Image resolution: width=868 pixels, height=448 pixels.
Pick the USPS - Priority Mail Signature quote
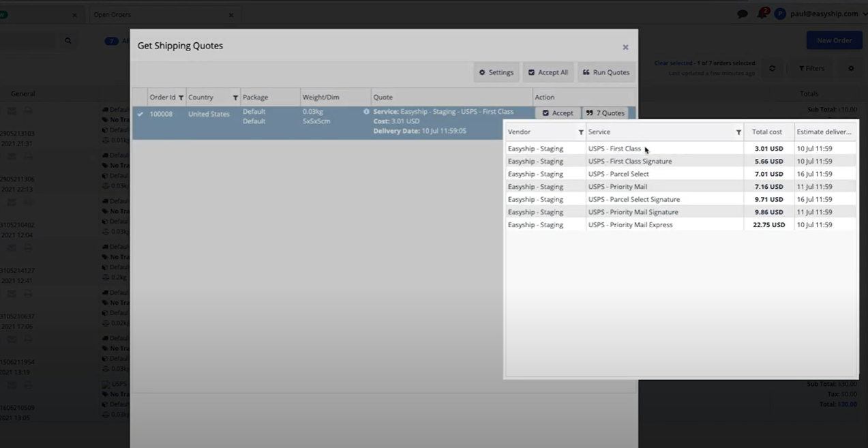click(x=681, y=212)
